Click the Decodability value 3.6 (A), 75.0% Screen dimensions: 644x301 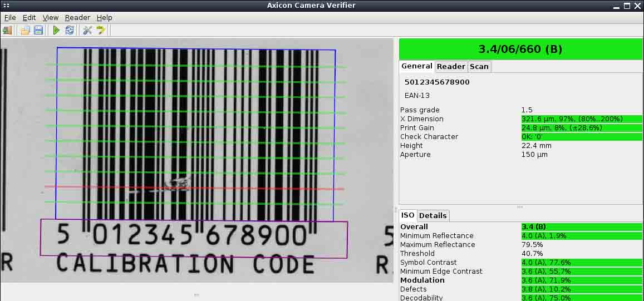582,298
